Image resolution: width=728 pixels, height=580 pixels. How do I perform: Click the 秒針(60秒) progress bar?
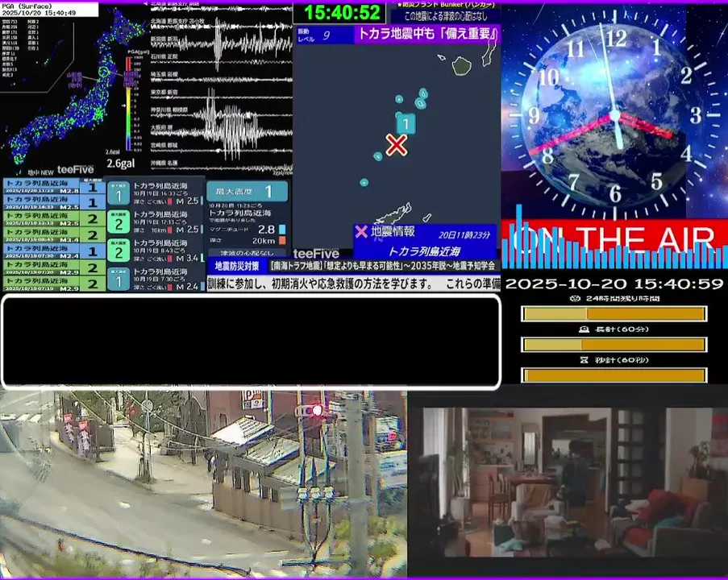pos(614,375)
